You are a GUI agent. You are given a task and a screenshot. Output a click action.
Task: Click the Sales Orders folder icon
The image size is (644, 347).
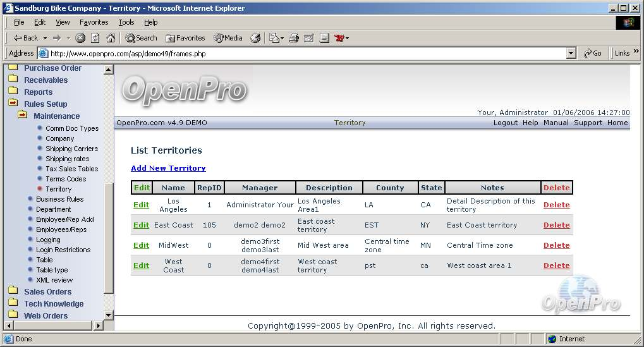pyautogui.click(x=13, y=291)
